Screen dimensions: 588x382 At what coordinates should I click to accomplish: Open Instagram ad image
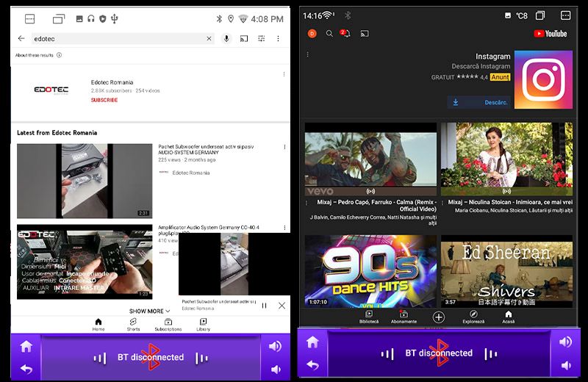[543, 79]
